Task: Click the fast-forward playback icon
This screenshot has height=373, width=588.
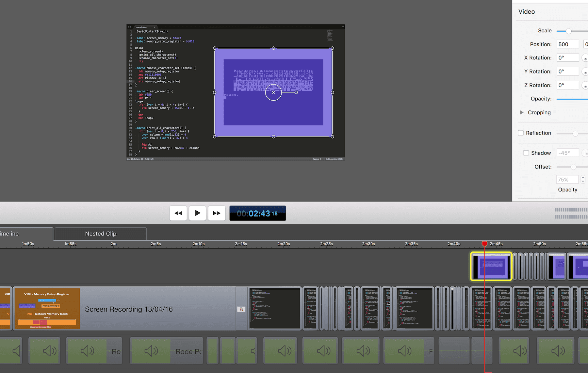Action: click(x=217, y=213)
